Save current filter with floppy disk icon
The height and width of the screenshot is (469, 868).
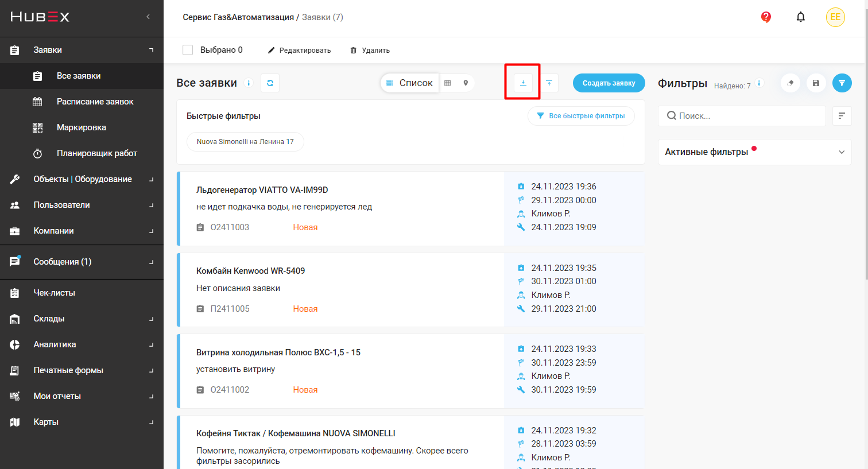pyautogui.click(x=816, y=83)
